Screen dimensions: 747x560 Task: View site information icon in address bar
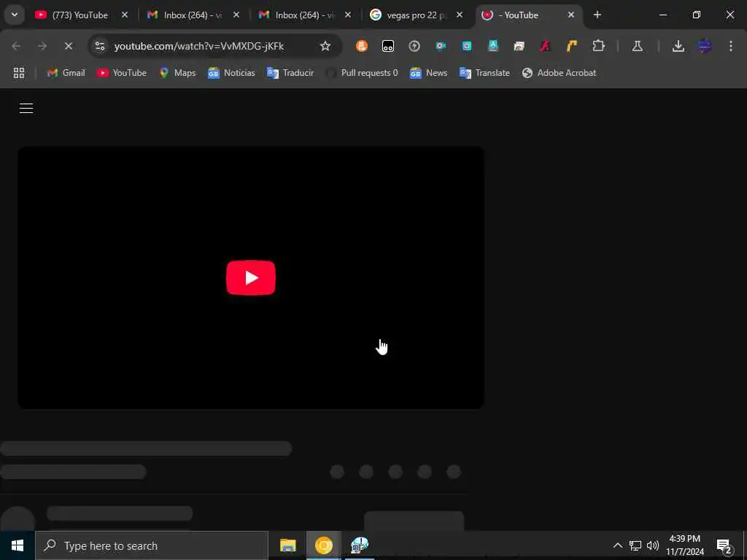click(99, 46)
